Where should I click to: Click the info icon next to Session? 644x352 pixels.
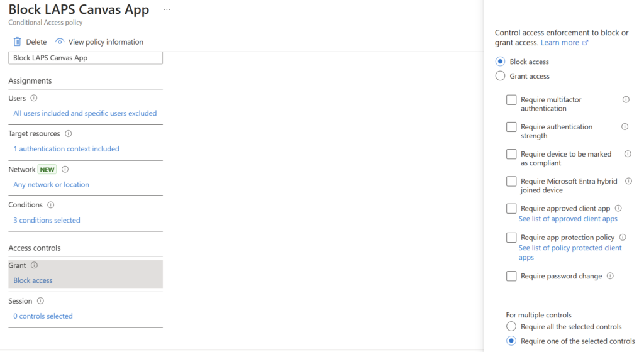coord(40,301)
